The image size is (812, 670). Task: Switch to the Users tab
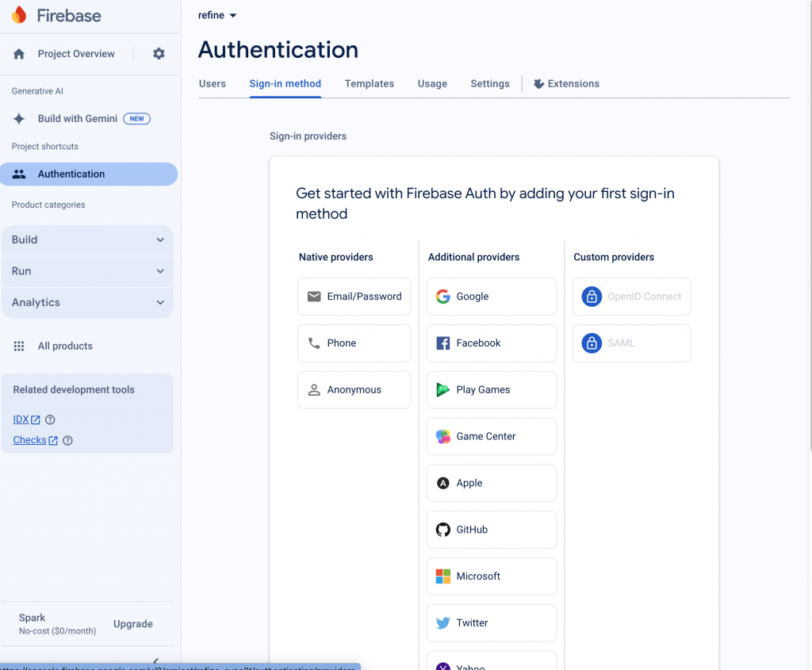tap(213, 83)
